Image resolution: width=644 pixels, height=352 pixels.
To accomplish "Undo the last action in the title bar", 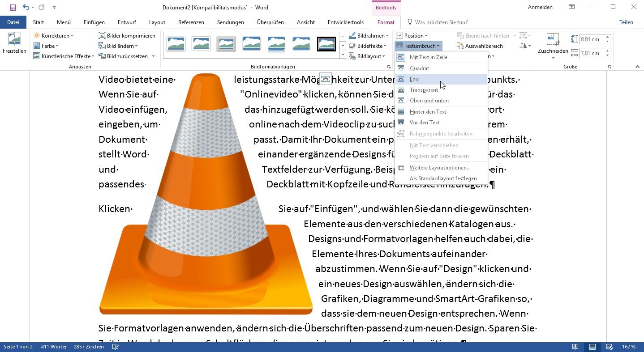I will [x=26, y=7].
